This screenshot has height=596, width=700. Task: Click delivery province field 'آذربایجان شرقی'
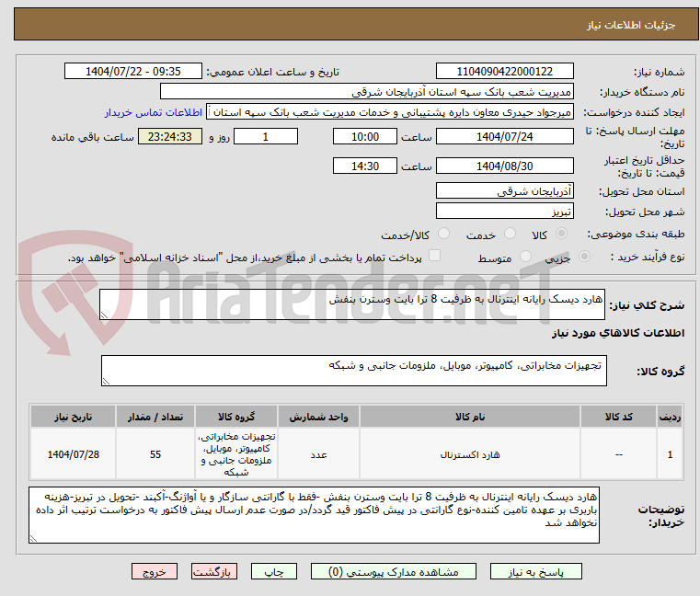coord(504,191)
